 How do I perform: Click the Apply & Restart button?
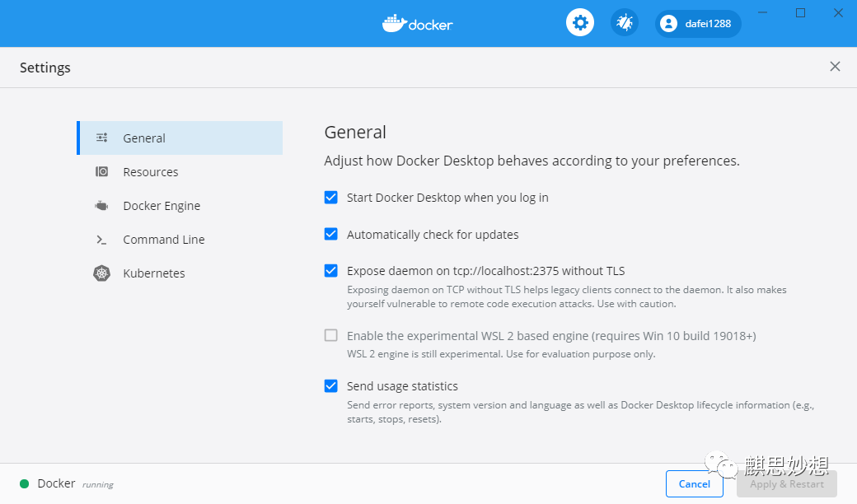[x=786, y=483]
